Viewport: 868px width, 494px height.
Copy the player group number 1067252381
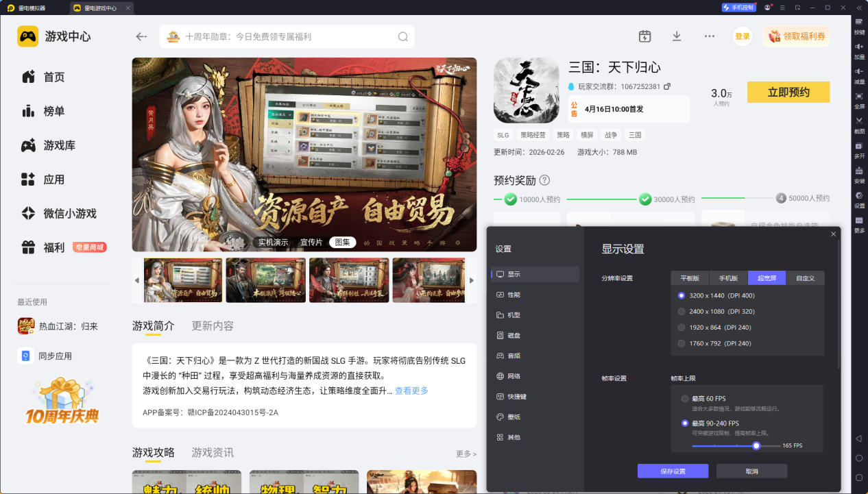tap(667, 86)
